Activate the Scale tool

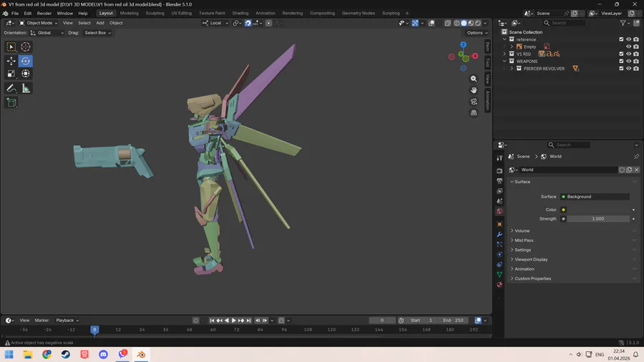(11, 73)
